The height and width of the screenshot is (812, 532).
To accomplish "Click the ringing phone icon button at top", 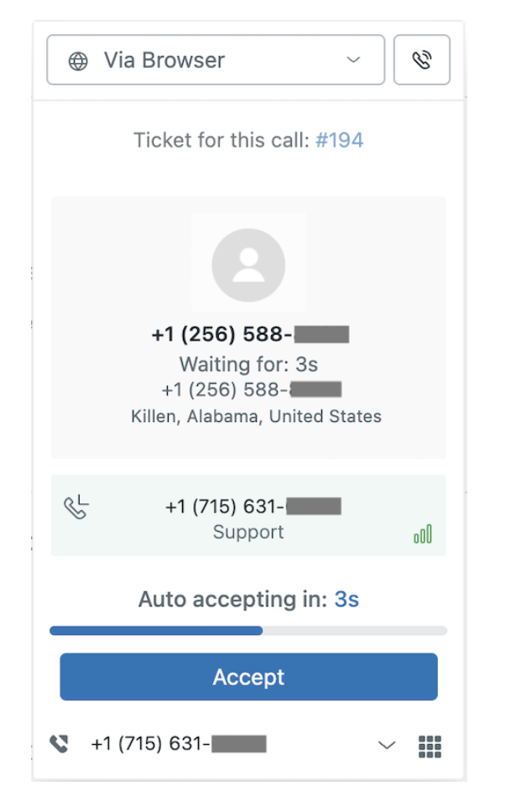I will tap(422, 60).
